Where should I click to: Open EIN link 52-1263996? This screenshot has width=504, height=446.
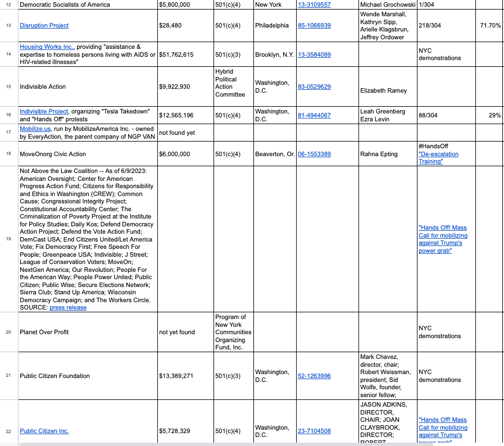tap(314, 376)
